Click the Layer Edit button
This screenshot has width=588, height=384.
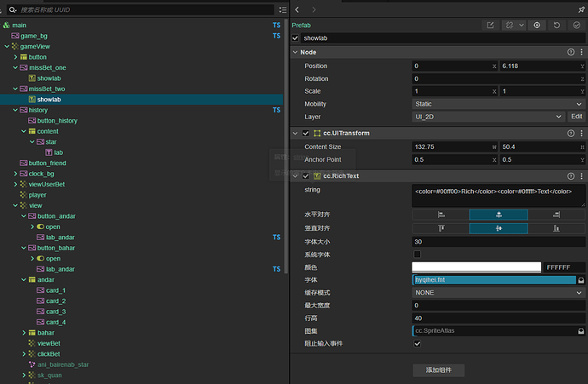(x=576, y=117)
